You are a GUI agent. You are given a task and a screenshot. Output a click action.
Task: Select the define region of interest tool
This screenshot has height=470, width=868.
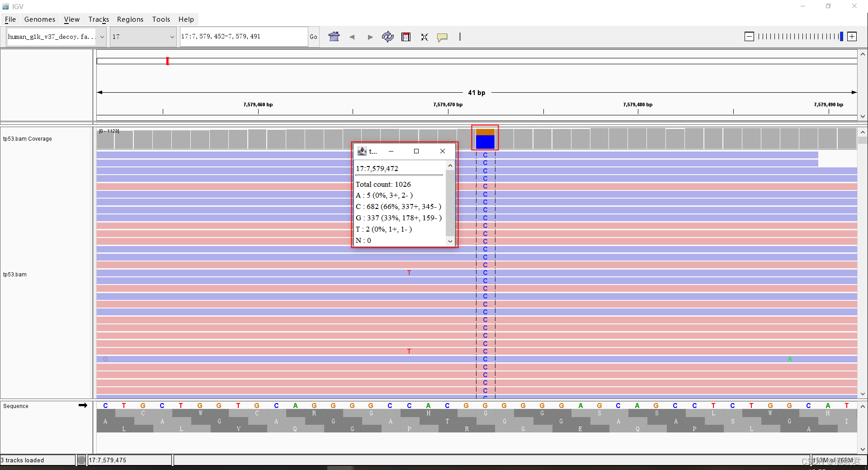click(x=406, y=37)
